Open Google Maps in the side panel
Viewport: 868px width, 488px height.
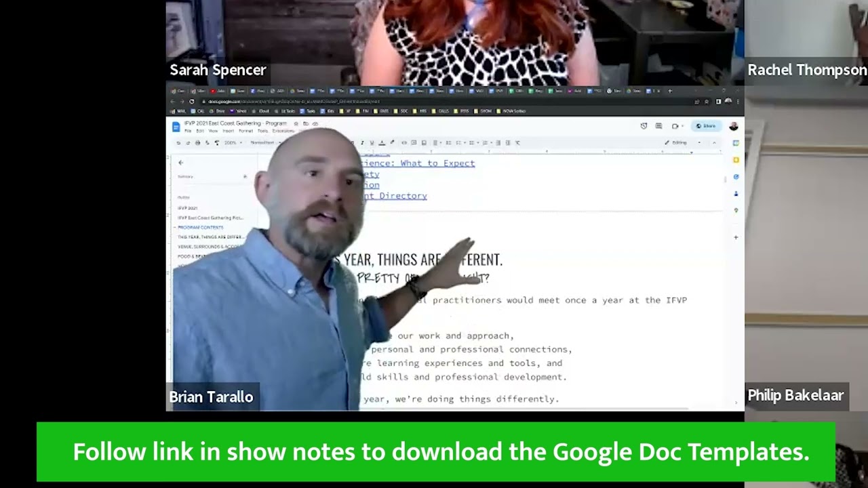pyautogui.click(x=736, y=211)
